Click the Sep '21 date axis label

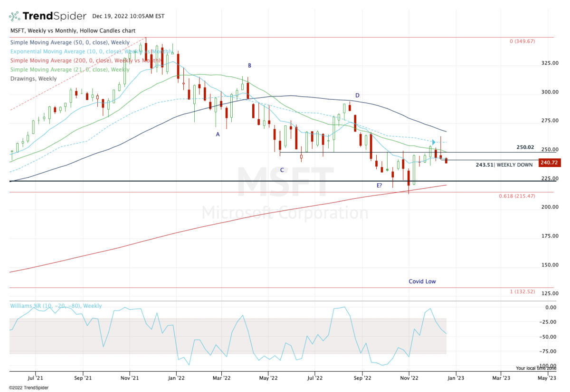pos(83,379)
